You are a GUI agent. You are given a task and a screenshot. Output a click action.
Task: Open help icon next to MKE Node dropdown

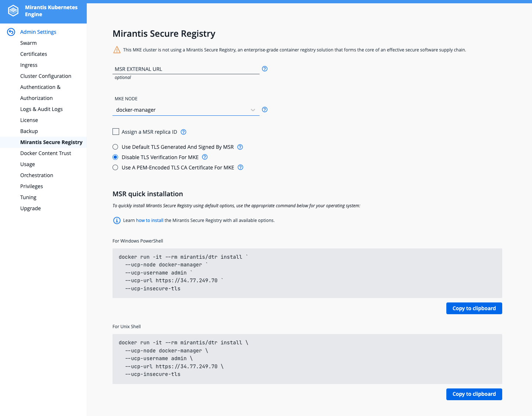[x=265, y=110]
